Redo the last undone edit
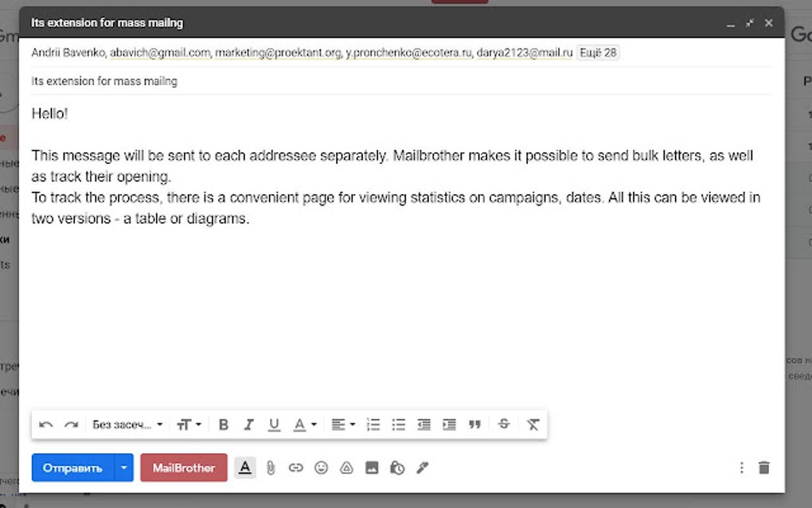This screenshot has width=812, height=508. click(x=71, y=424)
